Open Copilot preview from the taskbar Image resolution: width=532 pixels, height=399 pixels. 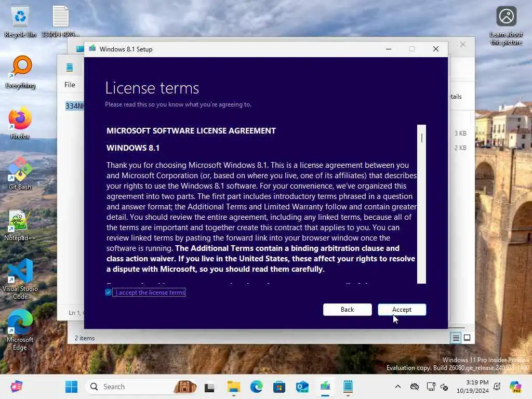point(515,387)
